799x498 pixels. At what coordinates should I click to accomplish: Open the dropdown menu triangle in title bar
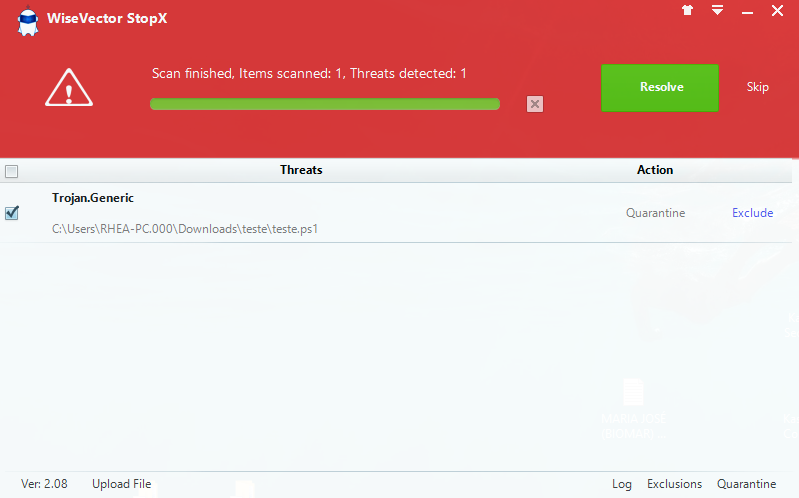click(717, 10)
